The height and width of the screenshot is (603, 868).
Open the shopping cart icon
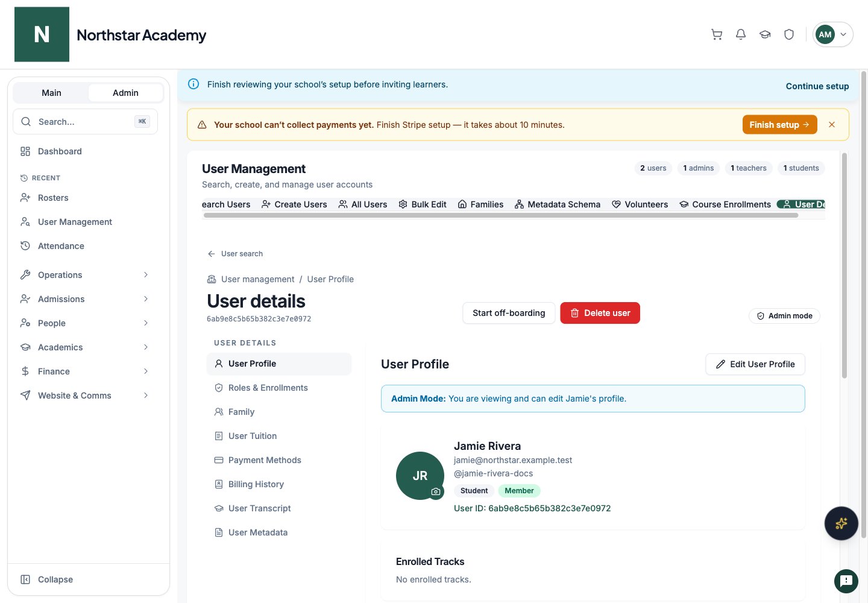coord(717,34)
